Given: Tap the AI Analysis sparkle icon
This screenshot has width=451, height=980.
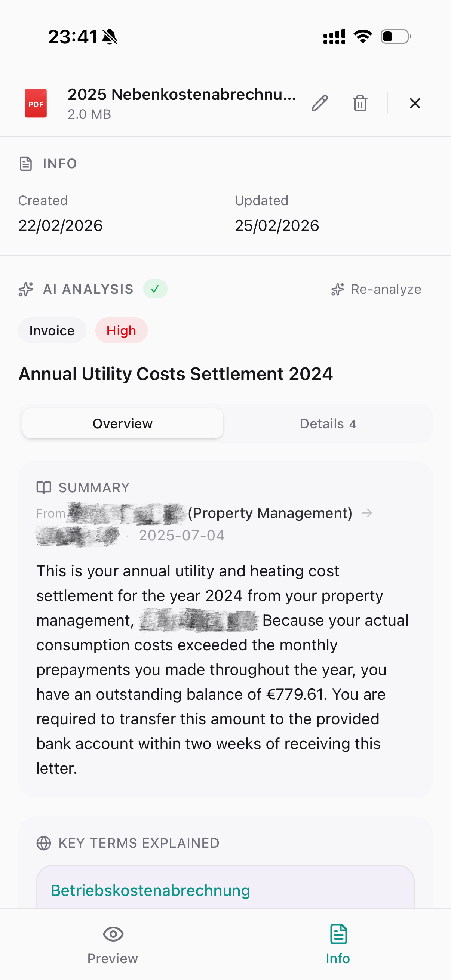Looking at the screenshot, I should pyautogui.click(x=26, y=289).
